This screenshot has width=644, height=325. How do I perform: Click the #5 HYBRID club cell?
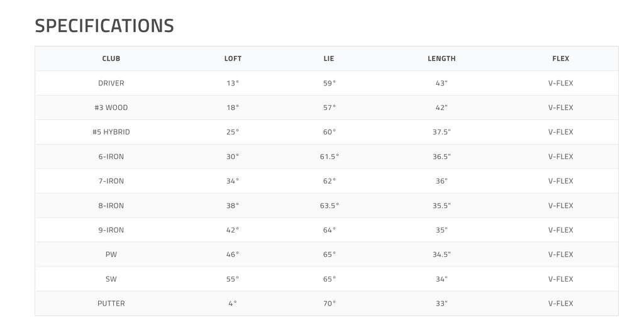(x=111, y=132)
